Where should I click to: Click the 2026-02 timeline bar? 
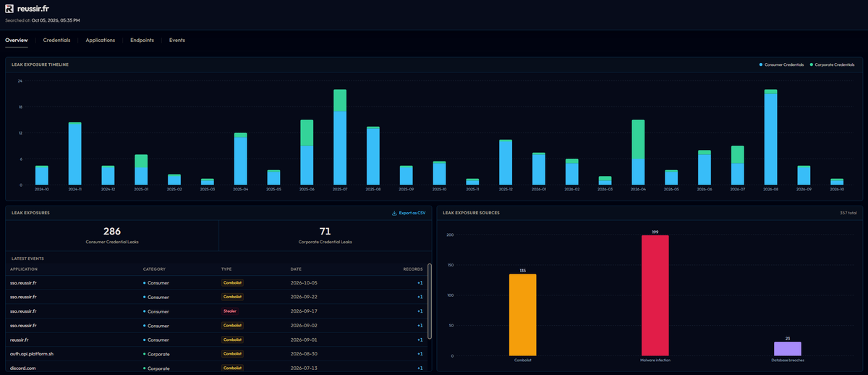point(572,172)
